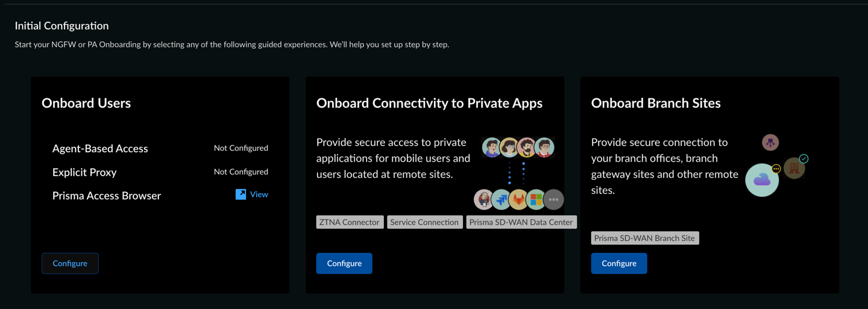This screenshot has height=309, width=868.
Task: Select the Prisma SD-WAN Data Center tag
Action: pos(521,222)
